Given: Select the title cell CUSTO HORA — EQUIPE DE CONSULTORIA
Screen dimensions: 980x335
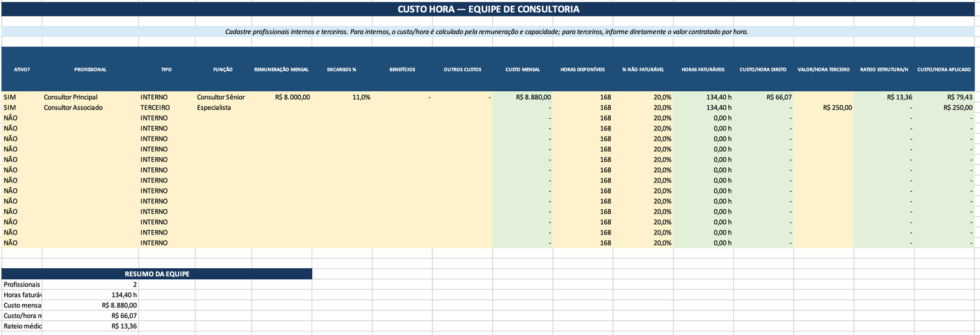Looking at the screenshot, I should tap(488, 9).
